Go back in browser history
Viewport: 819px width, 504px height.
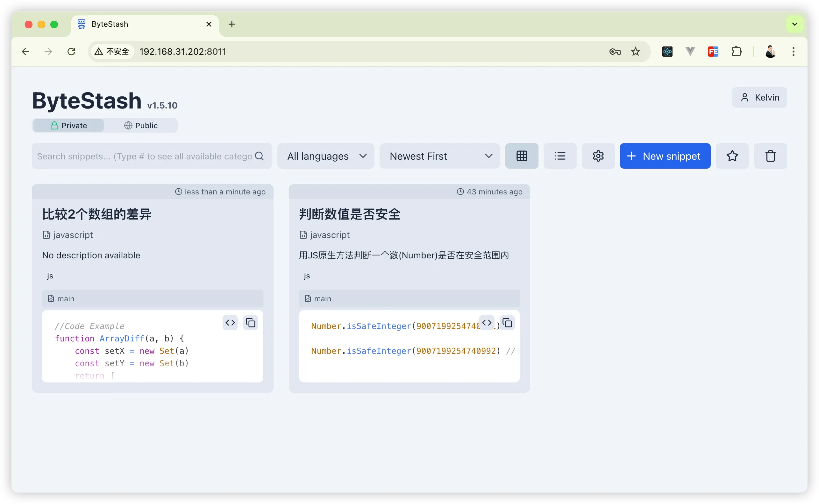pyautogui.click(x=26, y=52)
